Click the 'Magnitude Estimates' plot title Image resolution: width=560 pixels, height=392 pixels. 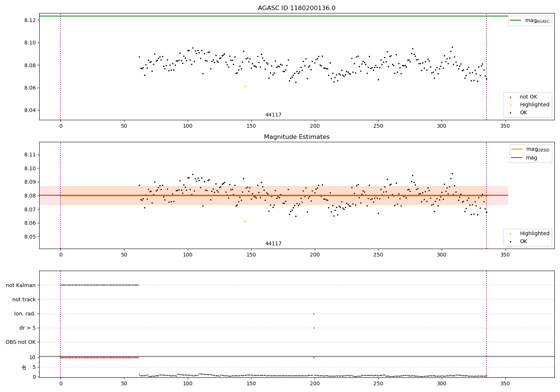pos(296,137)
